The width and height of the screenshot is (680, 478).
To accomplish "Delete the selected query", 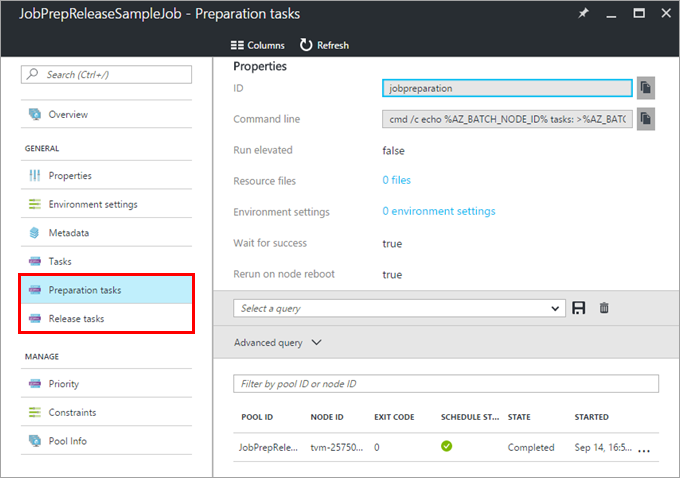I will [604, 308].
